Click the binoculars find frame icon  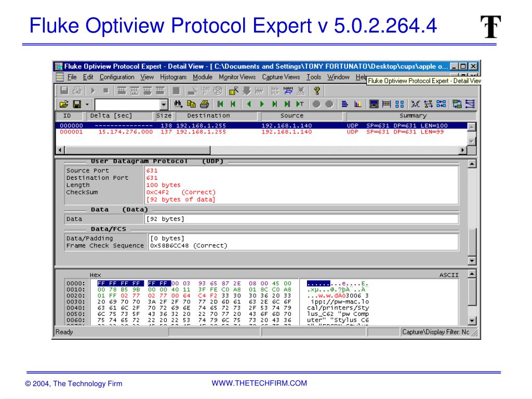178,104
